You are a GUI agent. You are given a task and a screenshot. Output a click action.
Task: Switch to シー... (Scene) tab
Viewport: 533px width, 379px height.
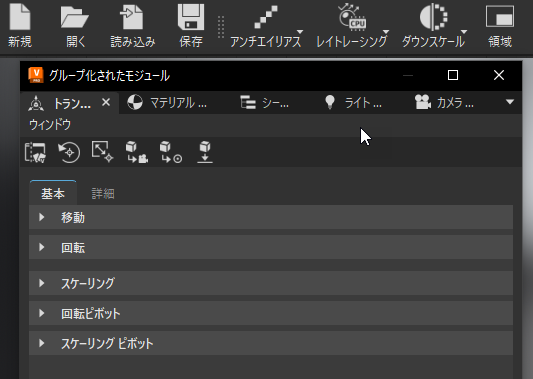tap(264, 103)
